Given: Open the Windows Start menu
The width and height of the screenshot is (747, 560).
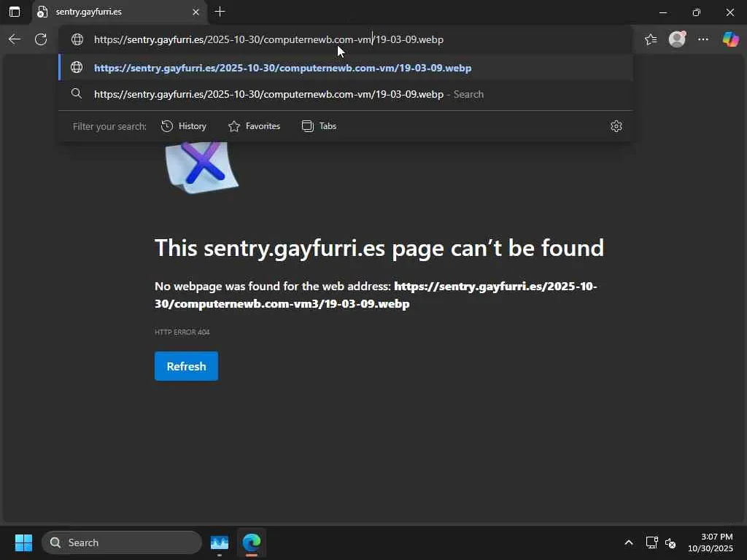Looking at the screenshot, I should [x=23, y=542].
